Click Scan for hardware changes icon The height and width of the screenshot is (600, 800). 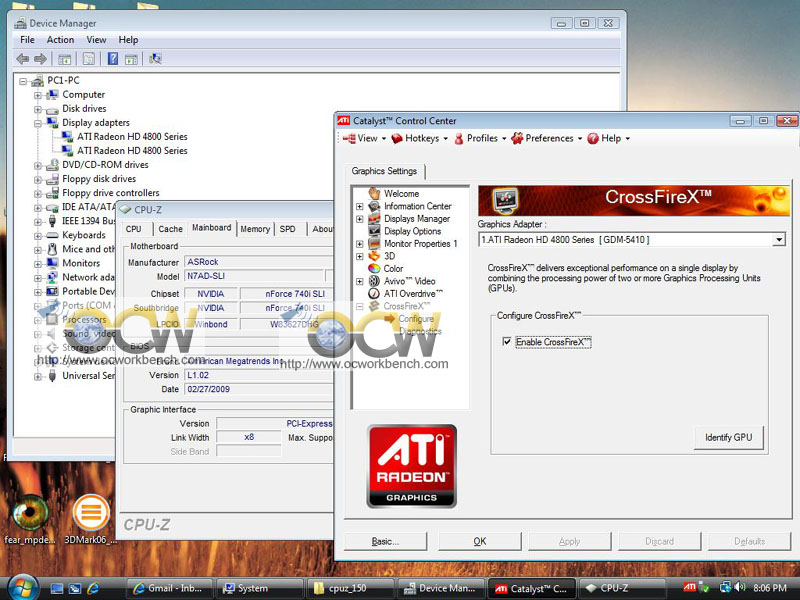(x=155, y=59)
